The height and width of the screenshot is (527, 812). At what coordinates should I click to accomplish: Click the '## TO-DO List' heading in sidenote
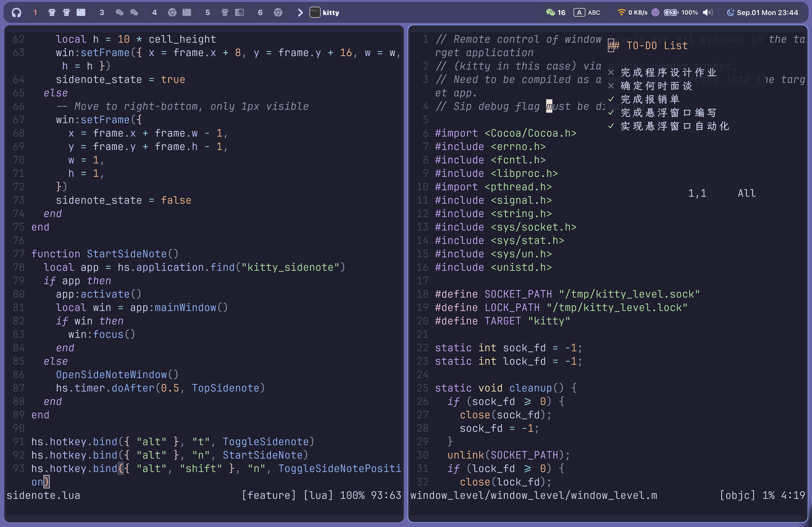(x=648, y=46)
